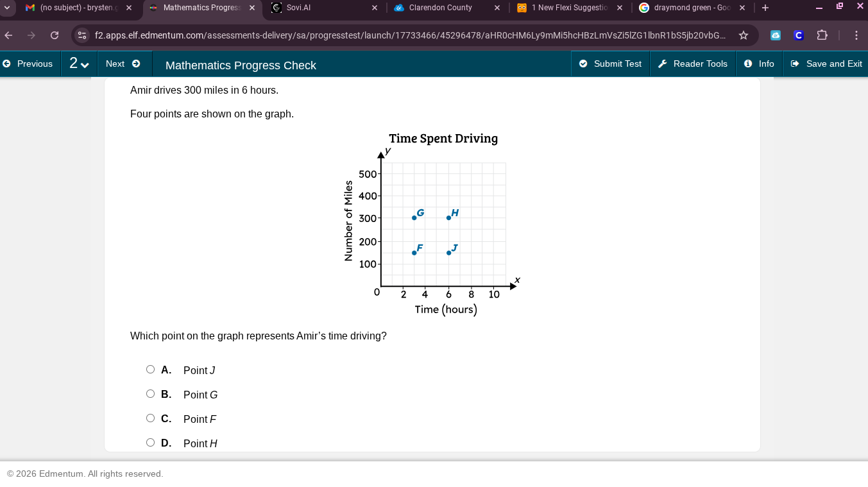Select answer choice B, Point G
The width and height of the screenshot is (868, 487).
tap(150, 393)
